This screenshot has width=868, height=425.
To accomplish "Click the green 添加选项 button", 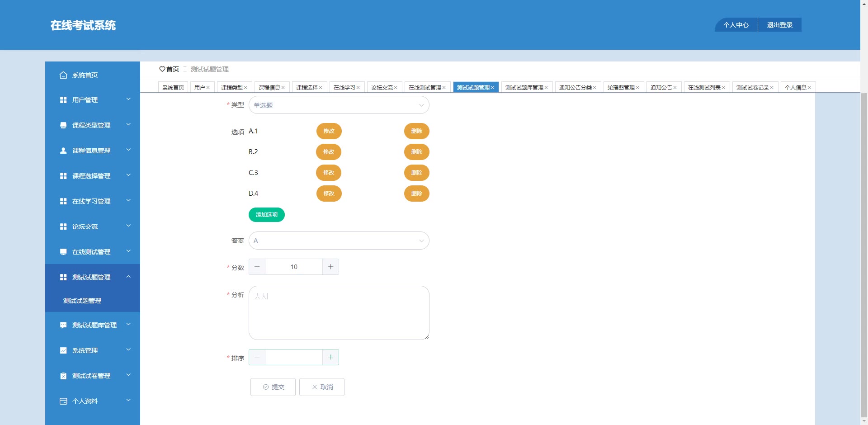I will click(x=267, y=215).
